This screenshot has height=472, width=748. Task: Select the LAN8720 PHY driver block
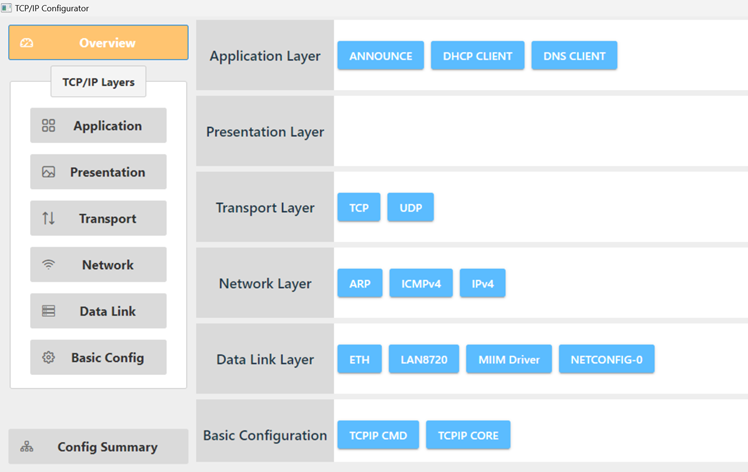pyautogui.click(x=424, y=359)
